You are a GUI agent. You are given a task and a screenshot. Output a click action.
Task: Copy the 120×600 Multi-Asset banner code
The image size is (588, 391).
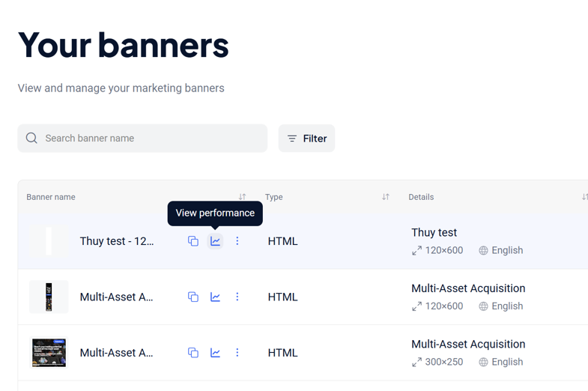click(193, 297)
